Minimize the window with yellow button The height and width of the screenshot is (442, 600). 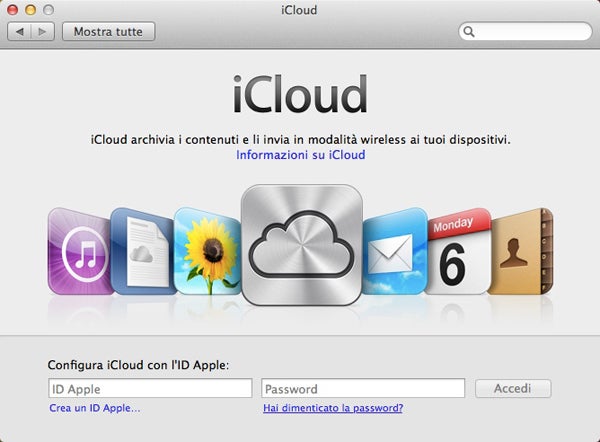(x=31, y=10)
